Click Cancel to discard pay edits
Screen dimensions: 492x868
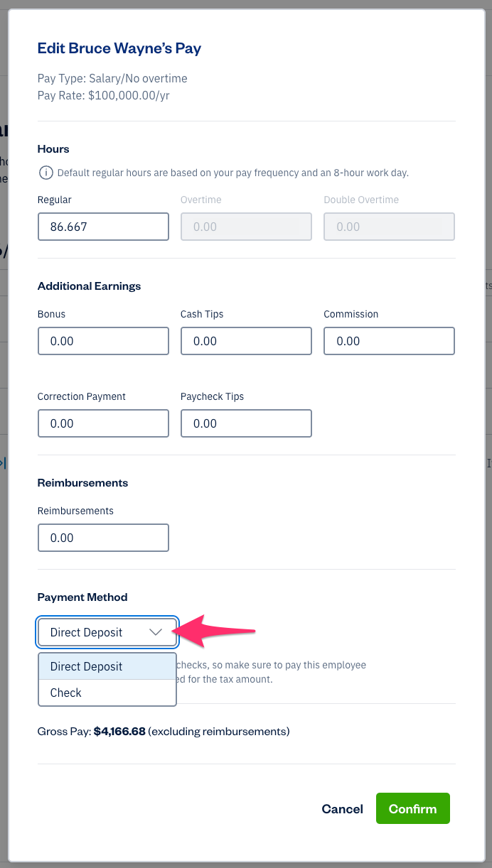click(342, 808)
